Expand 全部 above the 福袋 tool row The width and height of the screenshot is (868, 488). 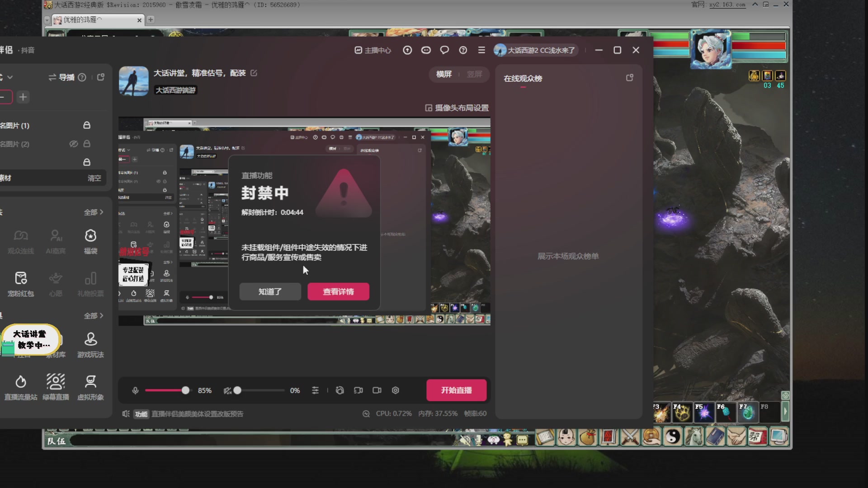pos(94,212)
